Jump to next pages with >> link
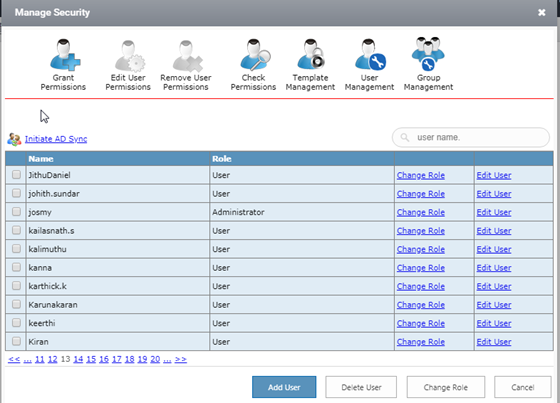This screenshot has height=403, width=560. tap(181, 359)
